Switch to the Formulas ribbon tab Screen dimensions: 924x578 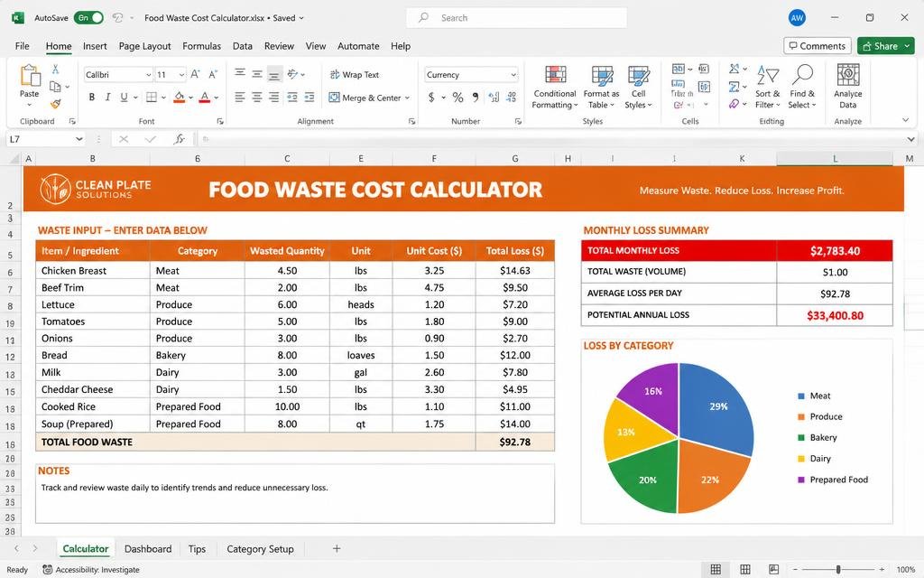(201, 46)
